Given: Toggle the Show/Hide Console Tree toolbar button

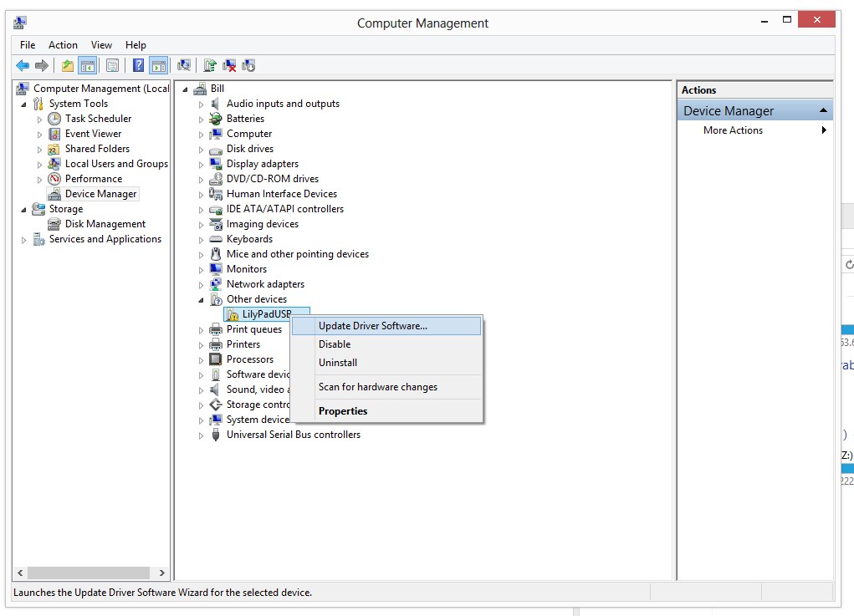Looking at the screenshot, I should click(x=87, y=66).
